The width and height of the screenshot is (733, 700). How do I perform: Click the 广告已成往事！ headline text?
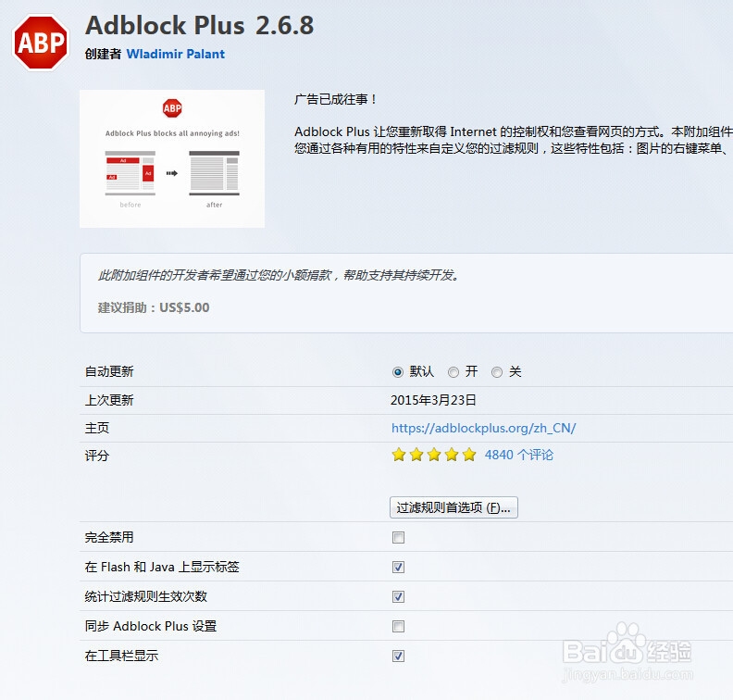pos(336,99)
